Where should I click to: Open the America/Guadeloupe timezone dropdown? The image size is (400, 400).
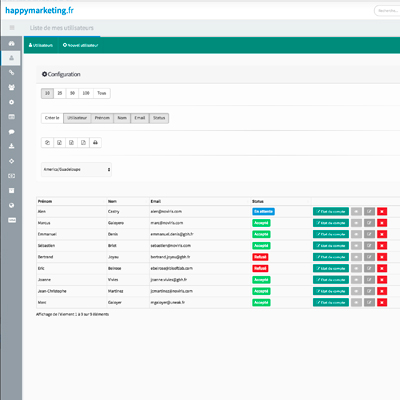76,170
